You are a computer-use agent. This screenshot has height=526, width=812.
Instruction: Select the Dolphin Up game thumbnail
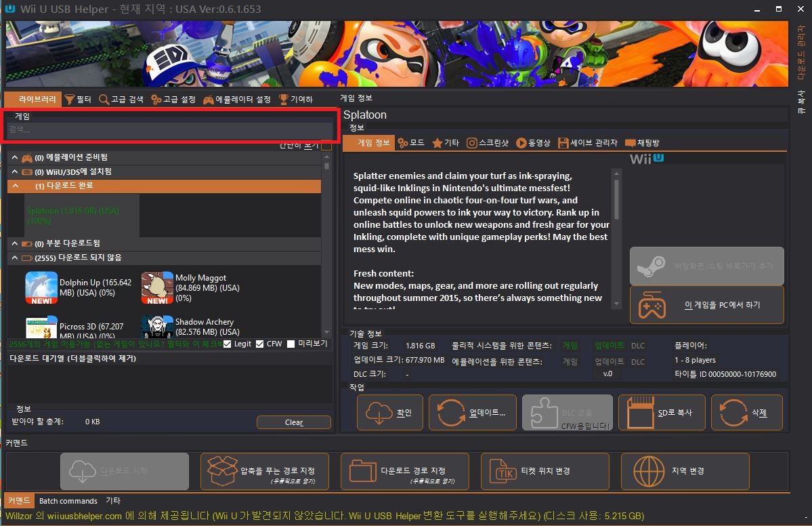[41, 287]
